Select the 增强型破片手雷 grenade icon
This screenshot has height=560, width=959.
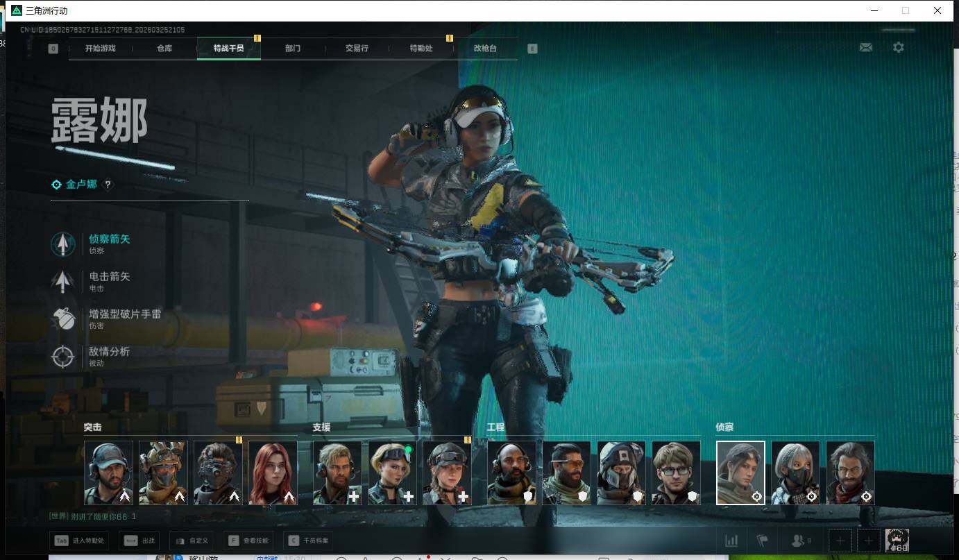coord(63,319)
